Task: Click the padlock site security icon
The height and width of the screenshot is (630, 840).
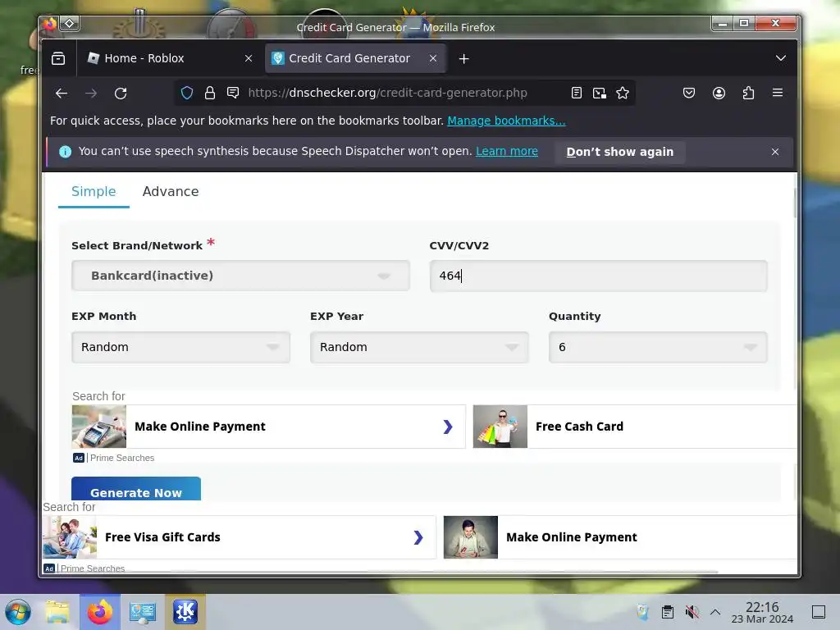Action: coord(210,94)
